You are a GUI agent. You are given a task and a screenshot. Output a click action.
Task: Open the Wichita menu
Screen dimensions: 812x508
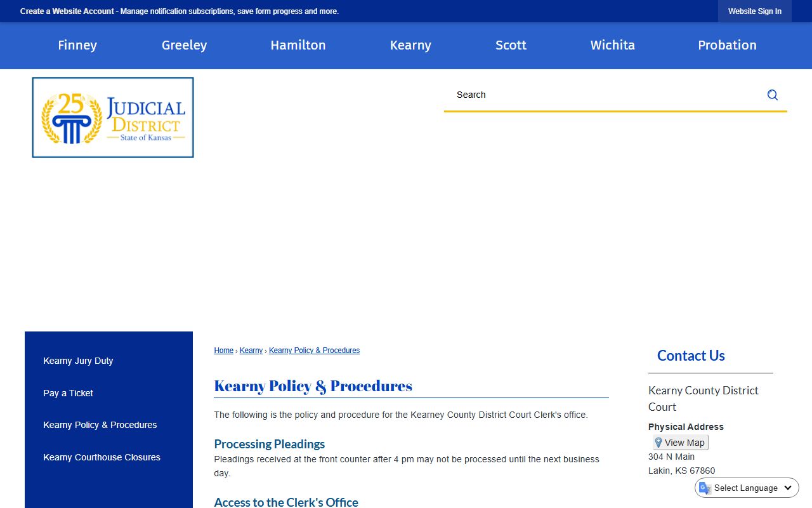(613, 45)
